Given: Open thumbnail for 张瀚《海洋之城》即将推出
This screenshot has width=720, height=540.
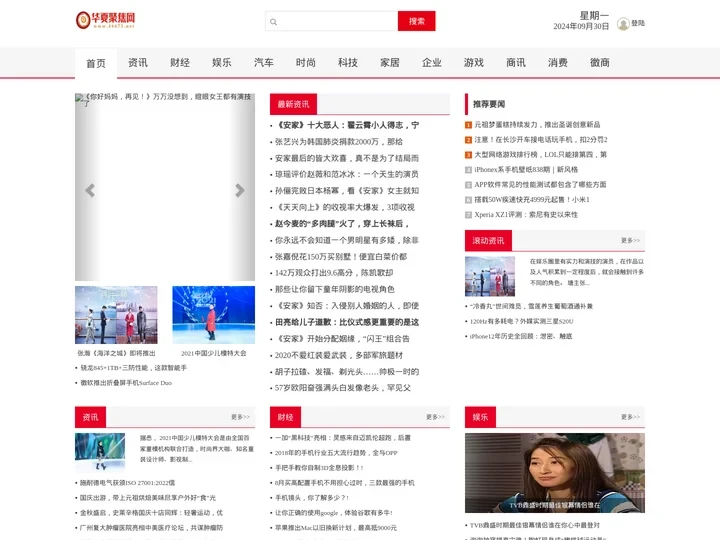Looking at the screenshot, I should [116, 315].
